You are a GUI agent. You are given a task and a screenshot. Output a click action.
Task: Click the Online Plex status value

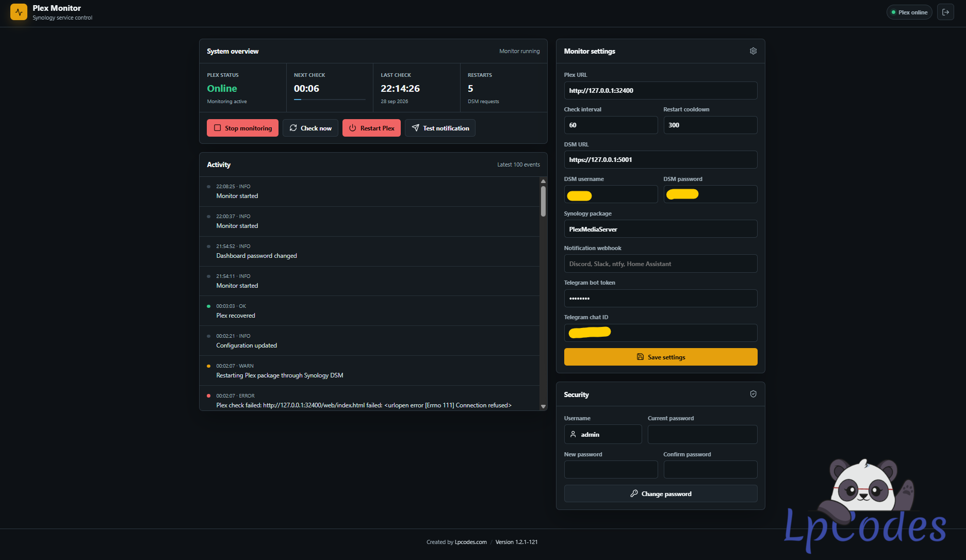tap(222, 88)
